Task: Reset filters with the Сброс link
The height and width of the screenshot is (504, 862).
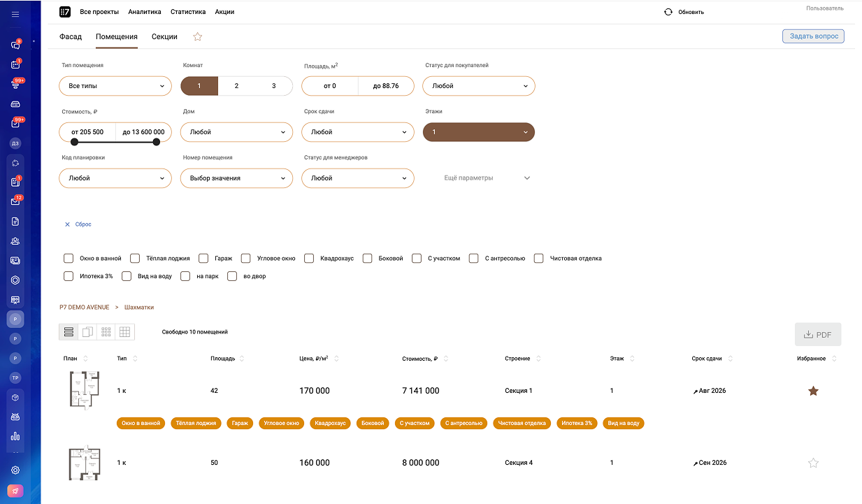Action: (78, 224)
